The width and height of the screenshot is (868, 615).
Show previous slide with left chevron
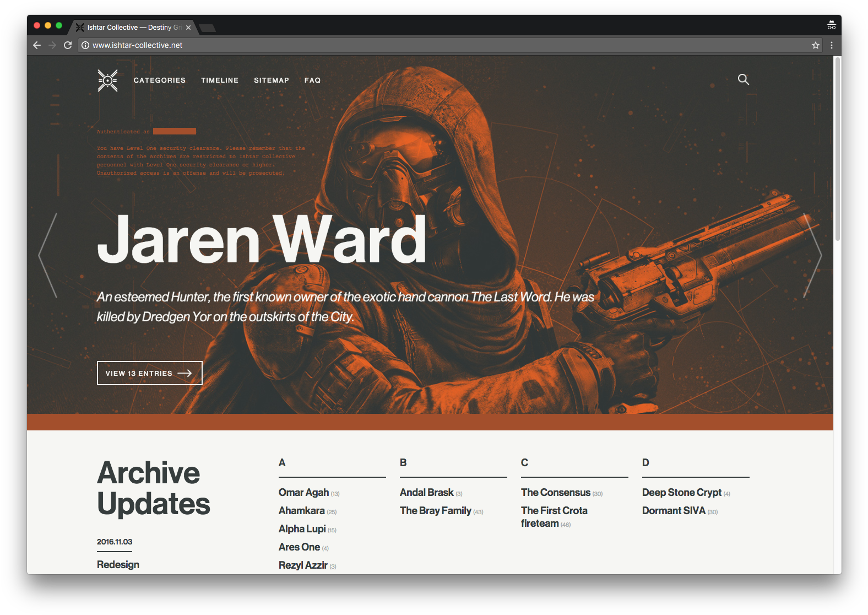click(47, 256)
